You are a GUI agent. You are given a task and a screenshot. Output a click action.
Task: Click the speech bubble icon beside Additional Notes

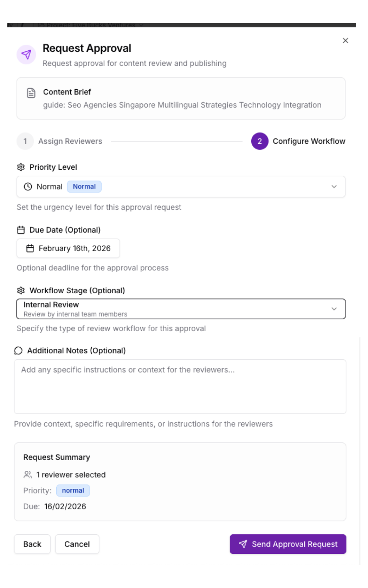click(x=18, y=351)
